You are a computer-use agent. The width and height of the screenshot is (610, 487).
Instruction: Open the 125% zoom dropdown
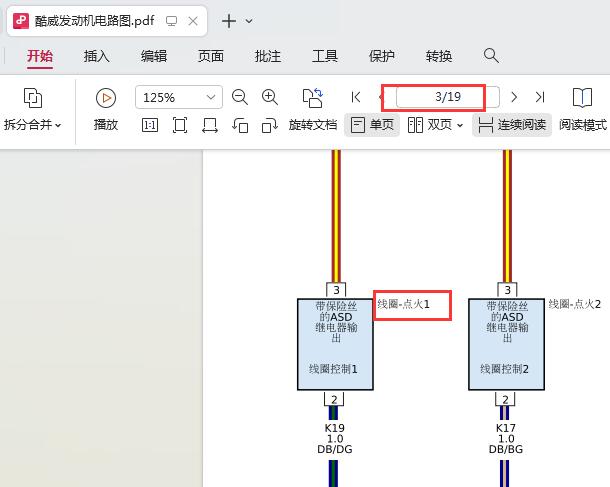tap(211, 97)
